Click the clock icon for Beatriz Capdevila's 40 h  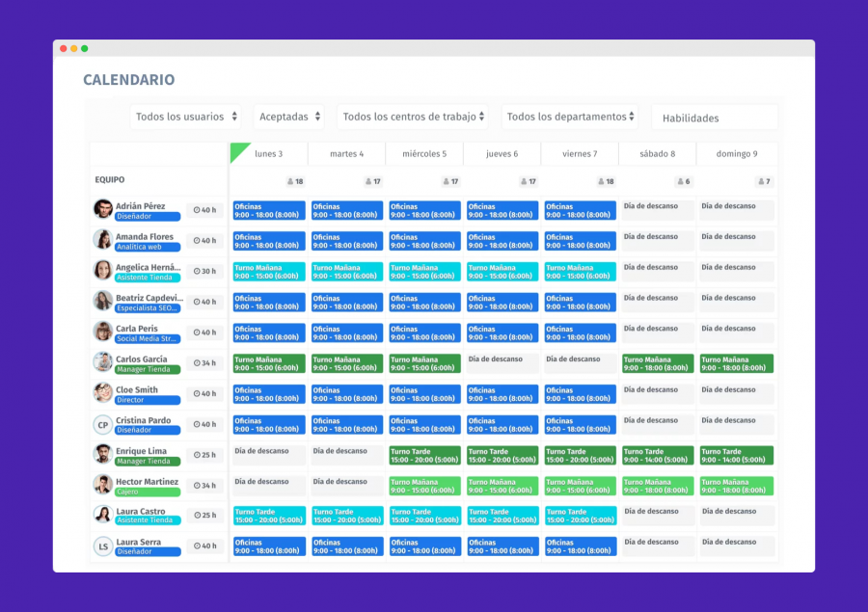(x=197, y=302)
